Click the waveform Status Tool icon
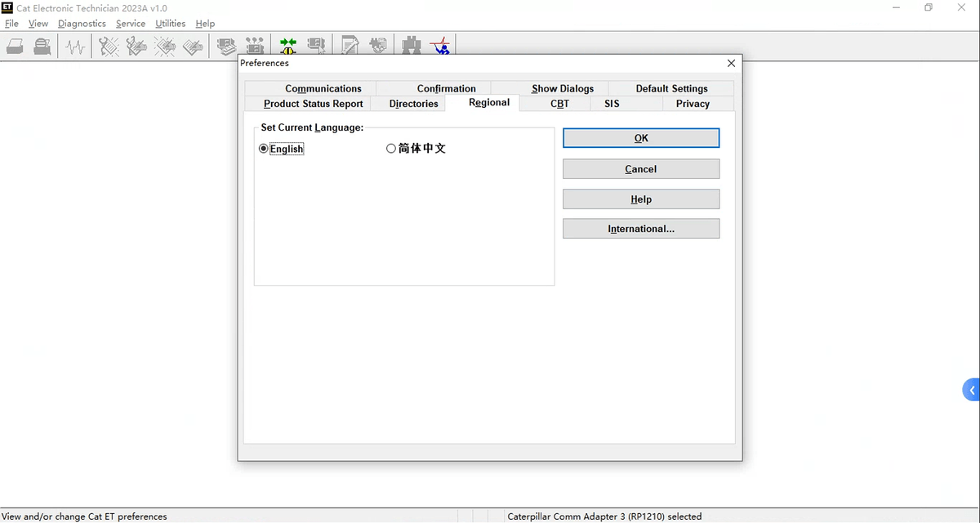The height and width of the screenshot is (523, 980). tap(75, 47)
